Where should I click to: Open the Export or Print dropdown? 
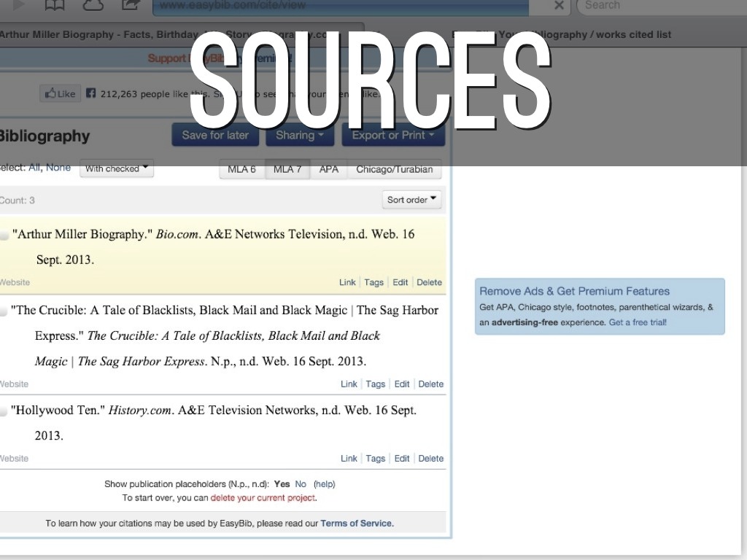coord(392,135)
